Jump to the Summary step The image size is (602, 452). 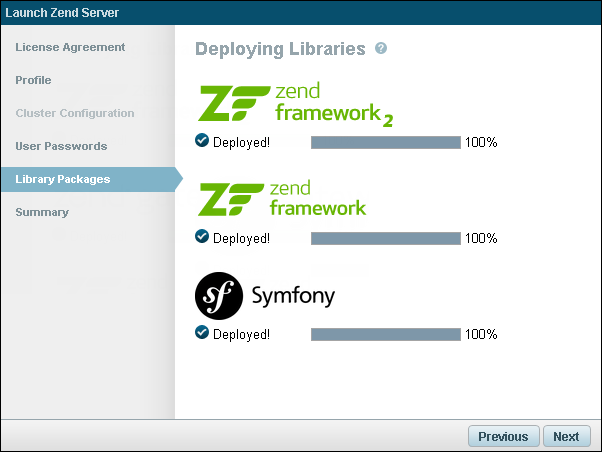click(x=42, y=212)
